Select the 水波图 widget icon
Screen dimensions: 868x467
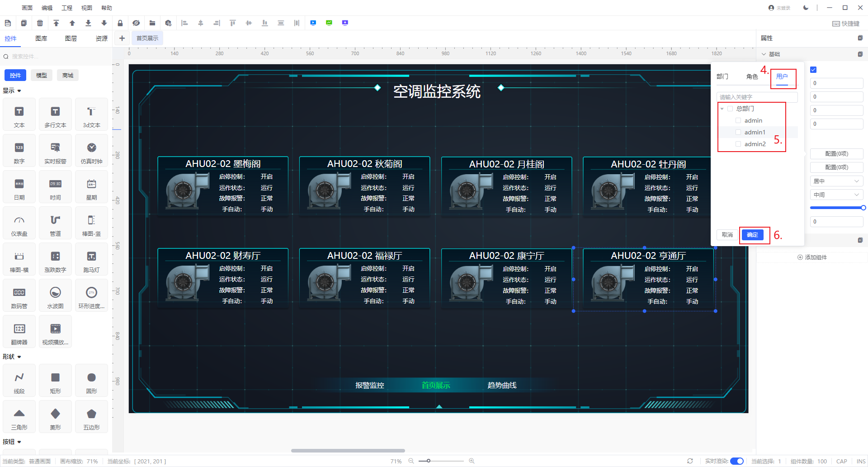coord(55,297)
